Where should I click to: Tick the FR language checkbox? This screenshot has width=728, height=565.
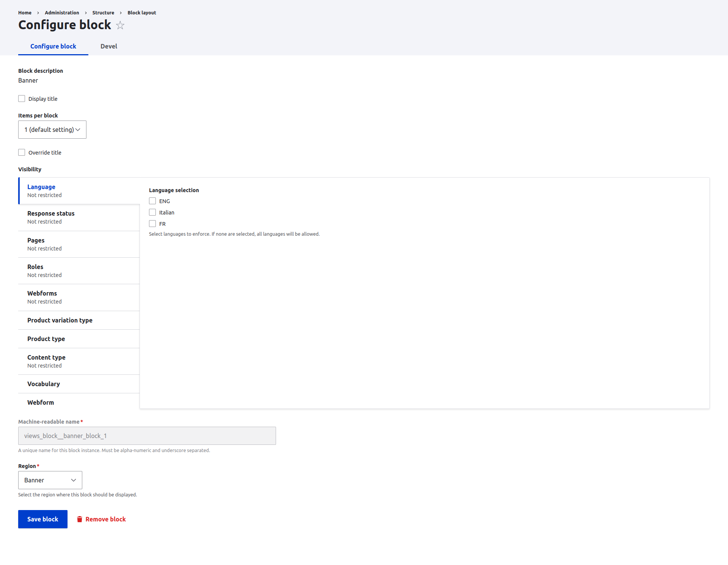152,224
